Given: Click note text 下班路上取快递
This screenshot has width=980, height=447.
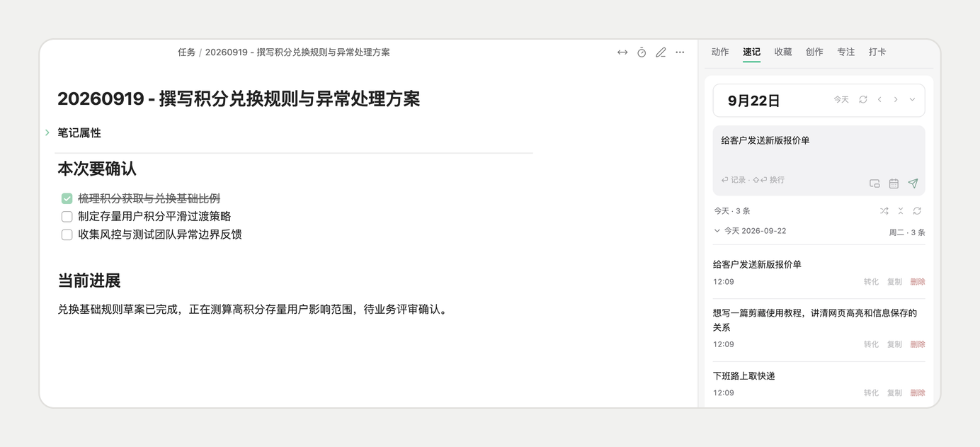Looking at the screenshot, I should (744, 376).
